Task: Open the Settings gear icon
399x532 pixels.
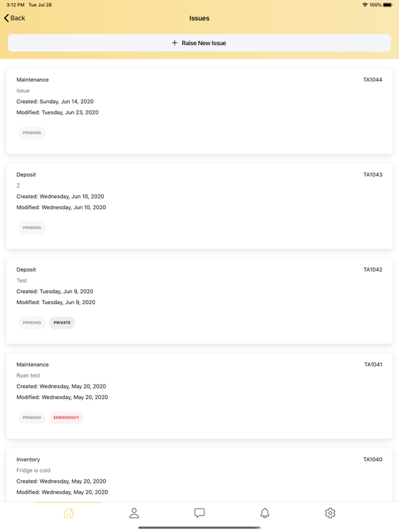Action: coord(330,513)
